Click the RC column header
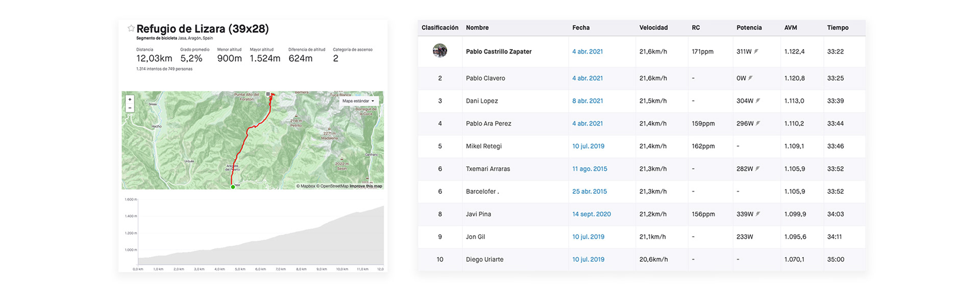Screen dimensions: 980x305 click(696, 28)
